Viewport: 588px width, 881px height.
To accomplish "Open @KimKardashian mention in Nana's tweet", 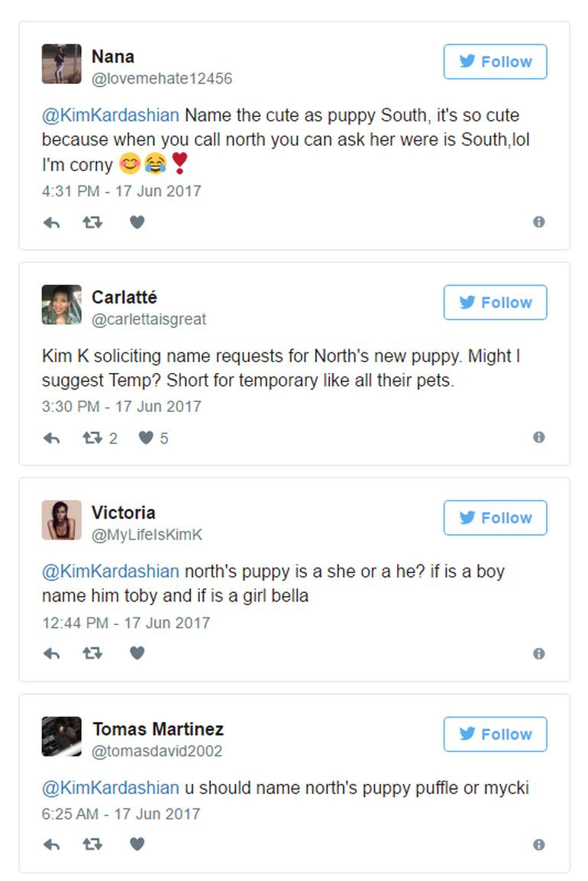I will (111, 115).
